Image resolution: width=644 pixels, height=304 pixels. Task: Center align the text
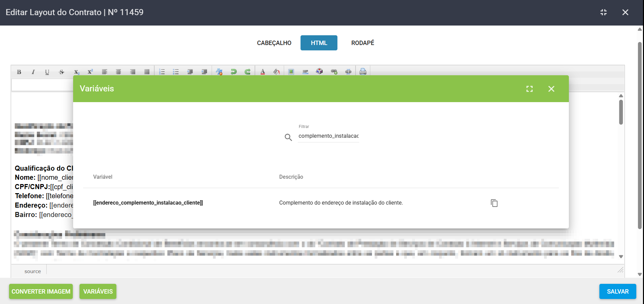118,72
